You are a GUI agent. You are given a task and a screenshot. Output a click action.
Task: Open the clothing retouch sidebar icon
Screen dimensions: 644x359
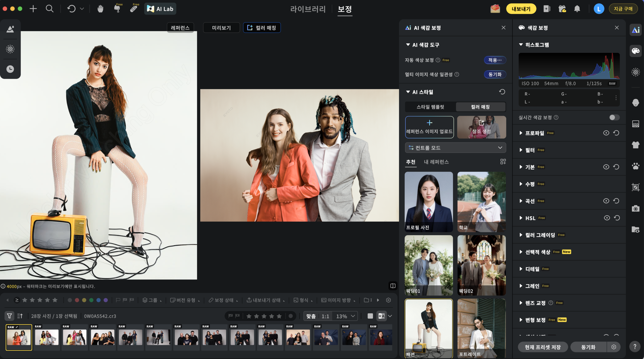click(x=635, y=145)
